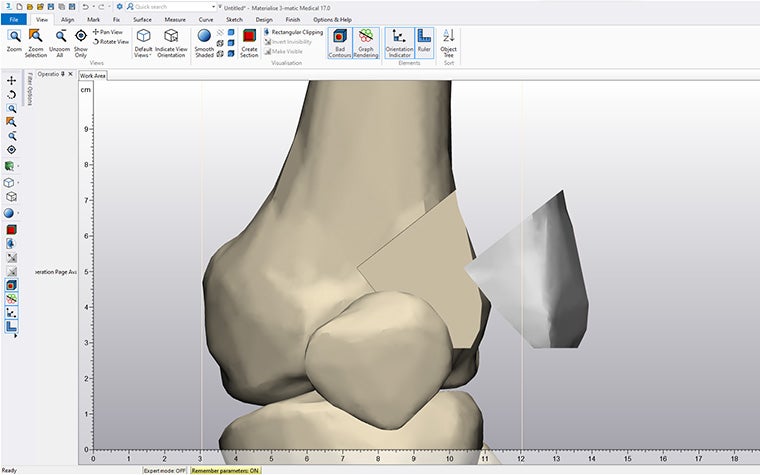Open the Options & Help tab
Viewport: 760px width, 475px height.
(332, 19)
